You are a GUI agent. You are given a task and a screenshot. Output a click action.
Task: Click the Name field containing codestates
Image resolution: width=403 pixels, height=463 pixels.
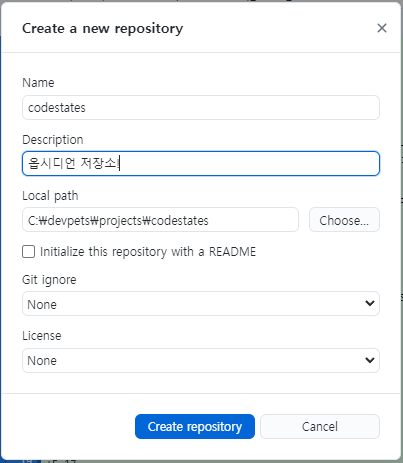pos(201,108)
